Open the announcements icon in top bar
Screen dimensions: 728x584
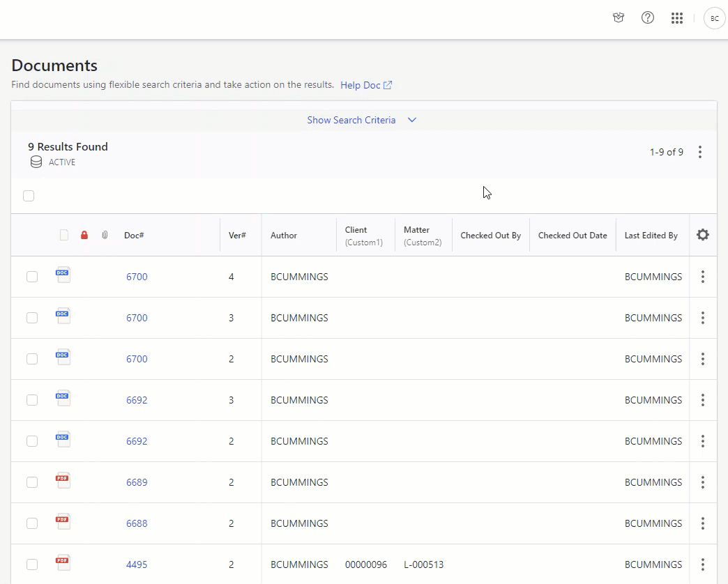coord(619,18)
